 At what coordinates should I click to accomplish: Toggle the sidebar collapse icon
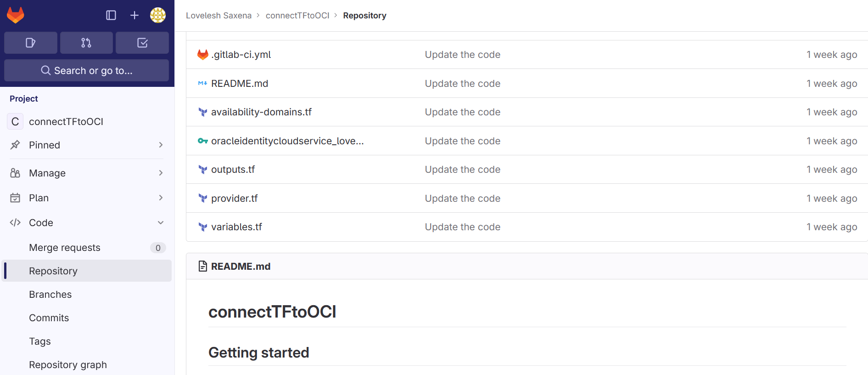click(x=111, y=15)
